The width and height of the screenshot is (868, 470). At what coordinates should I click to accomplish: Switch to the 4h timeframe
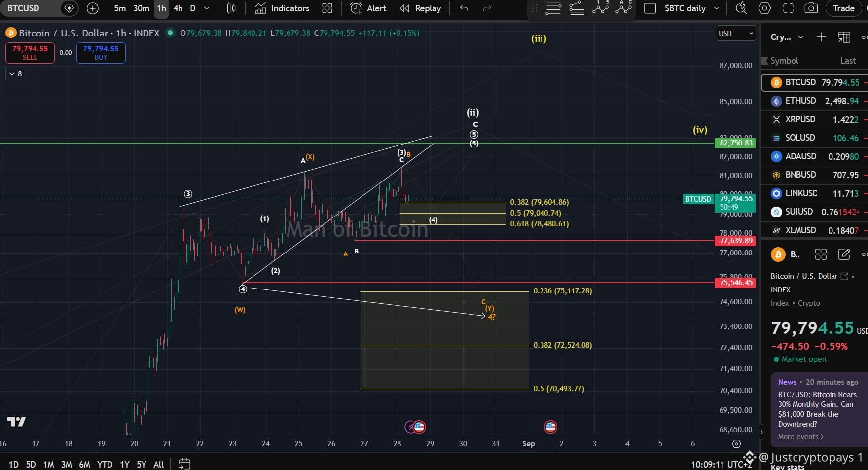point(178,8)
